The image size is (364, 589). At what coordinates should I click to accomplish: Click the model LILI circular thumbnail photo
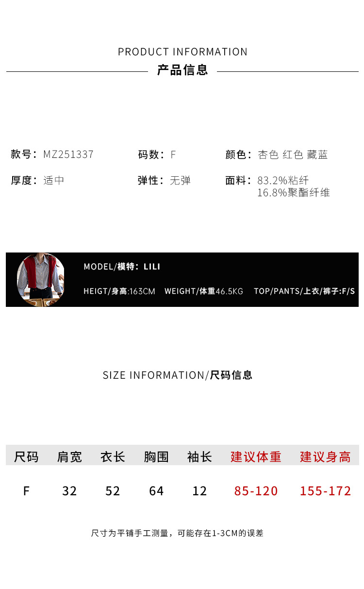coord(40,280)
